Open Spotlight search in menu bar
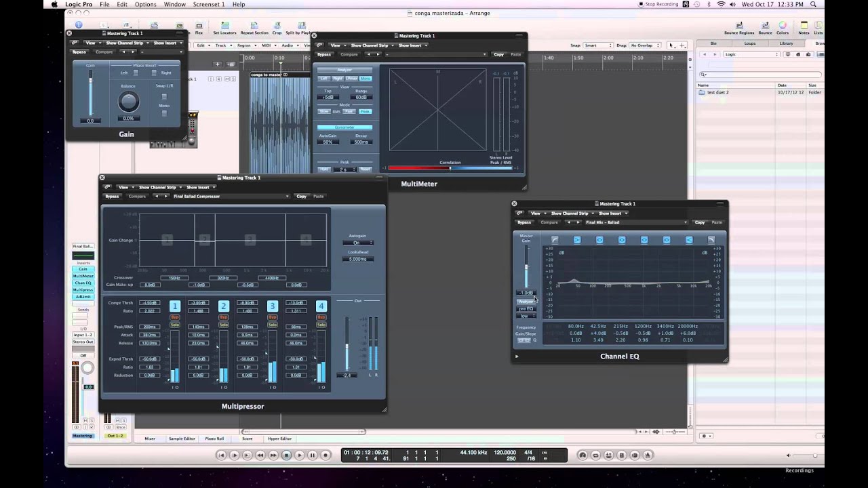 coord(814,4)
